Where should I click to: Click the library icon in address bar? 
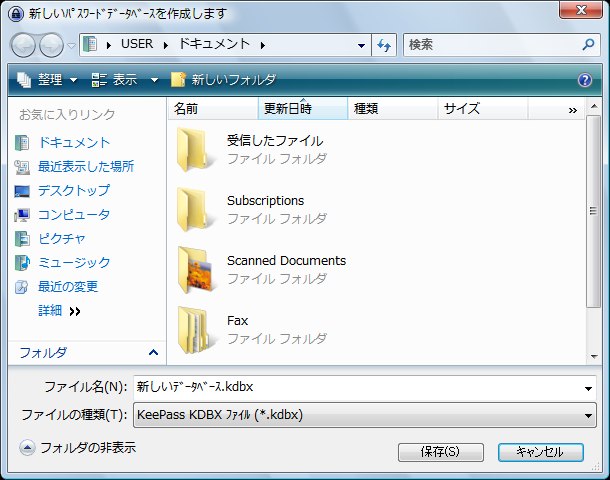click(90, 44)
